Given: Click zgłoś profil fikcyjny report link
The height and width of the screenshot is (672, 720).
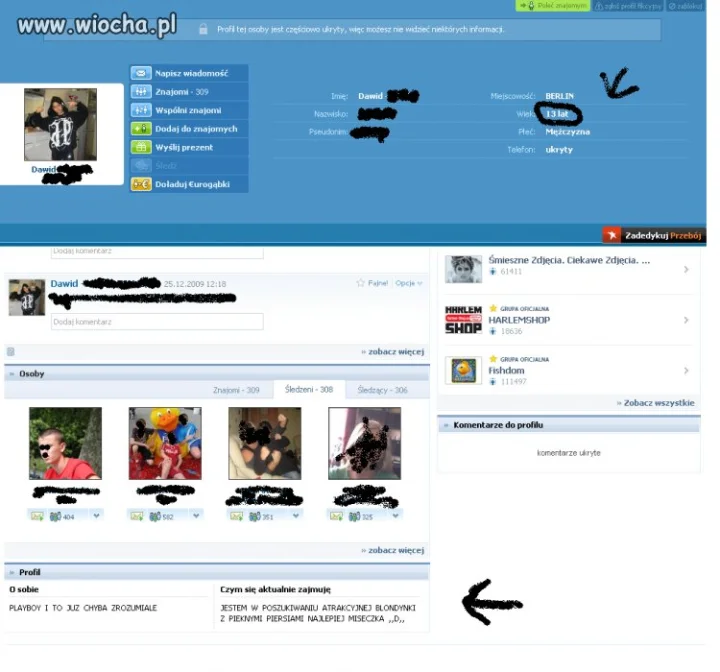Looking at the screenshot, I should pyautogui.click(x=628, y=6).
